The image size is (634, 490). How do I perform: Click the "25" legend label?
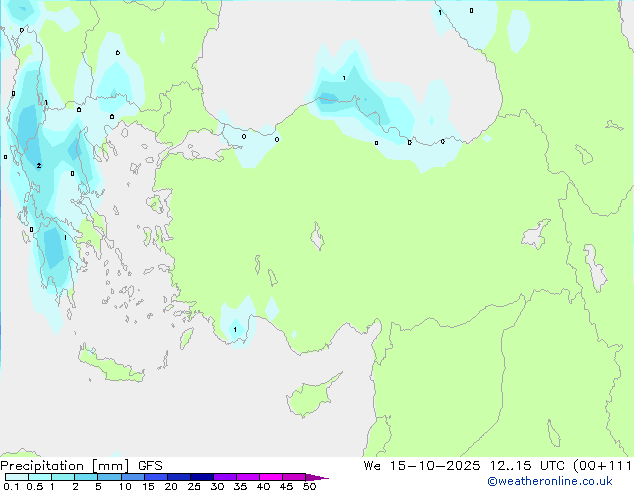coord(194,486)
